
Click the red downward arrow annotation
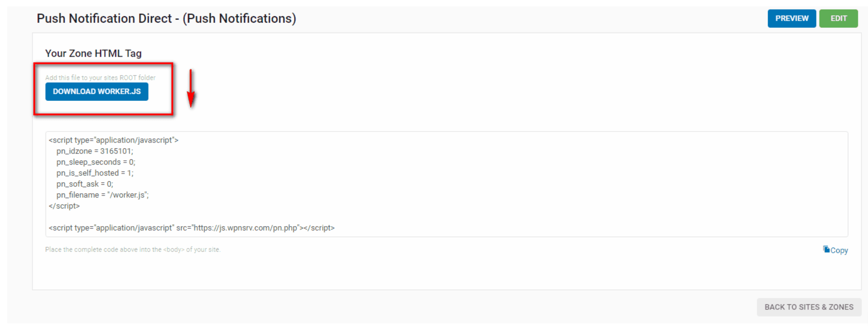click(191, 88)
